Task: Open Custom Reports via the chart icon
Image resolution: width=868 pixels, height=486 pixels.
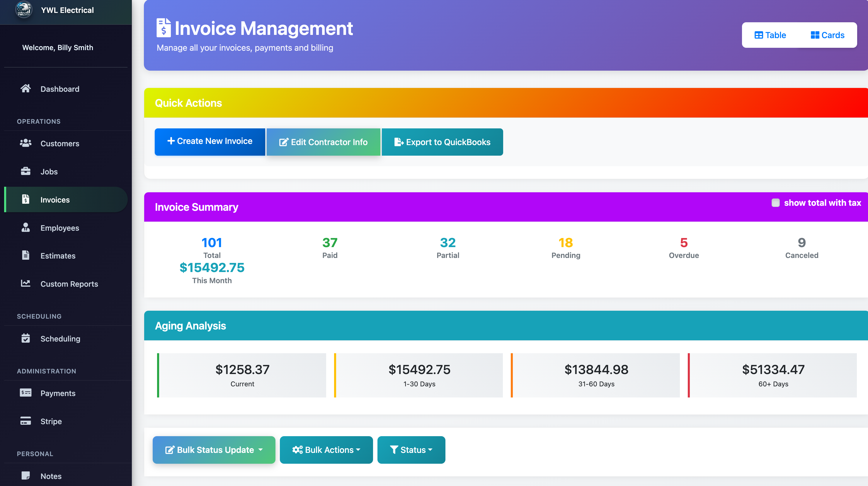Action: [26, 283]
